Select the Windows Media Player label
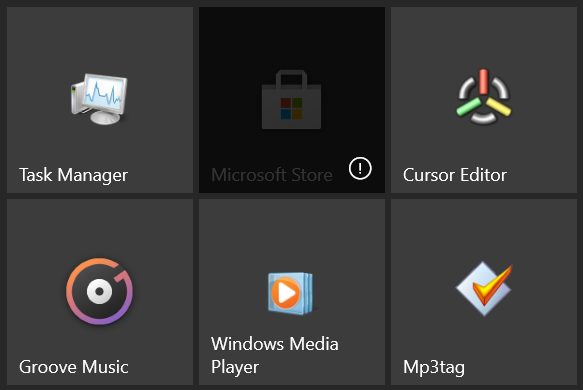This screenshot has width=583, height=390. (275, 355)
